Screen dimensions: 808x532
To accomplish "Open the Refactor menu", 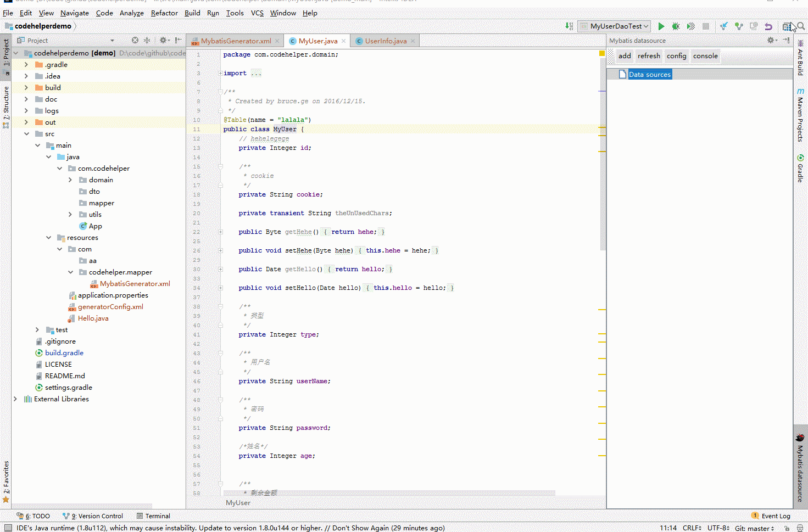I will click(x=164, y=13).
